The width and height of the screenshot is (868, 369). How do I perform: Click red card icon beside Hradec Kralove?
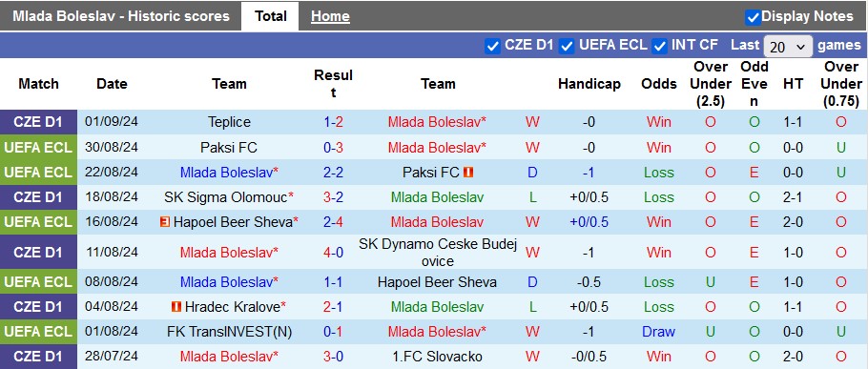coord(176,306)
